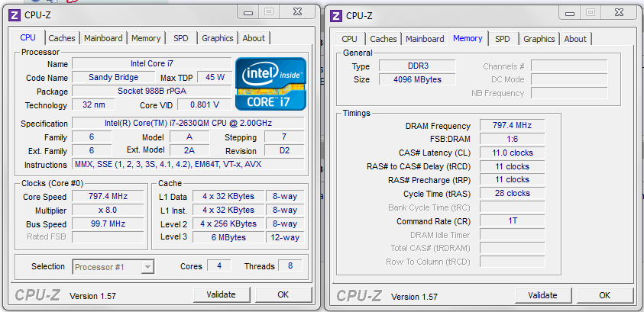Click OK button in right Memory window
The width and height of the screenshot is (644, 312).
pos(604,295)
